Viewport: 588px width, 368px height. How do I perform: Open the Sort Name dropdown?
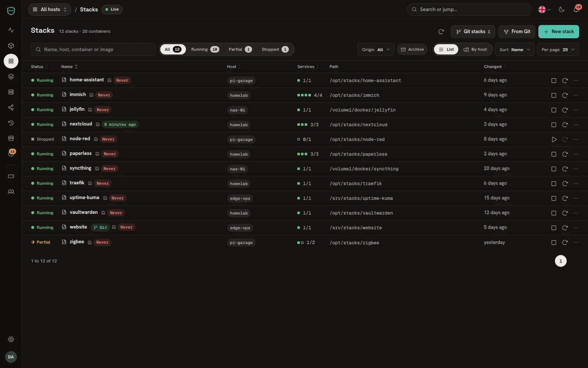coord(515,49)
